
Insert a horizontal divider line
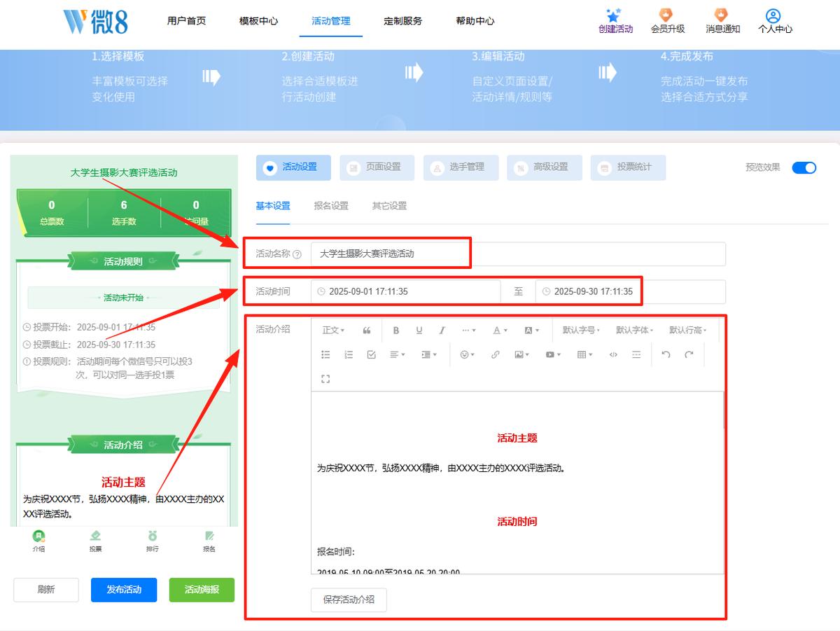click(x=636, y=355)
